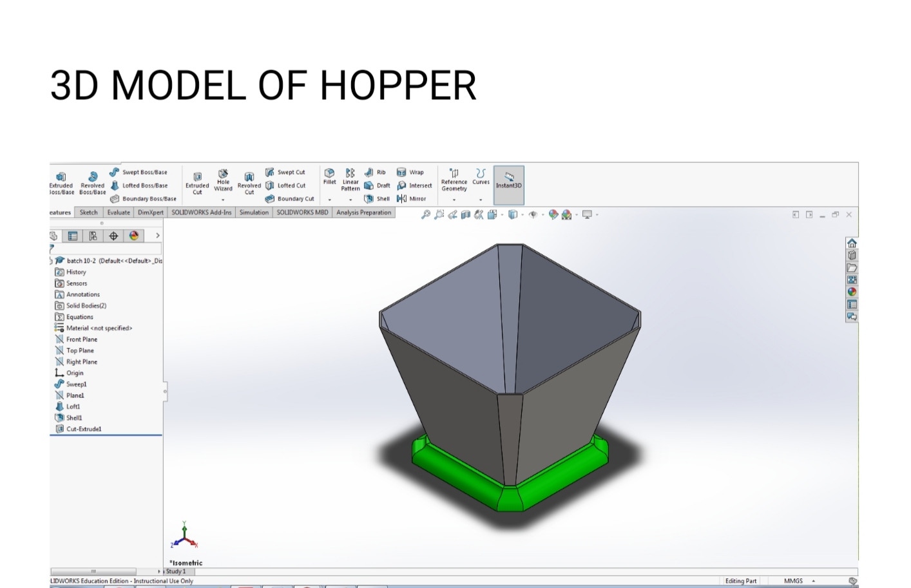
Task: Select the Revolved Boss/Base tool
Action: point(93,183)
